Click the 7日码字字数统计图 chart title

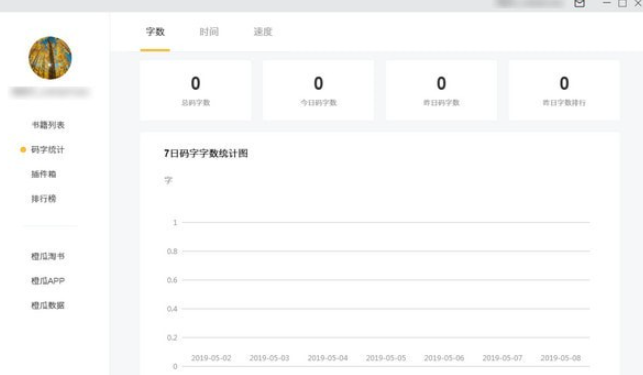(x=206, y=153)
